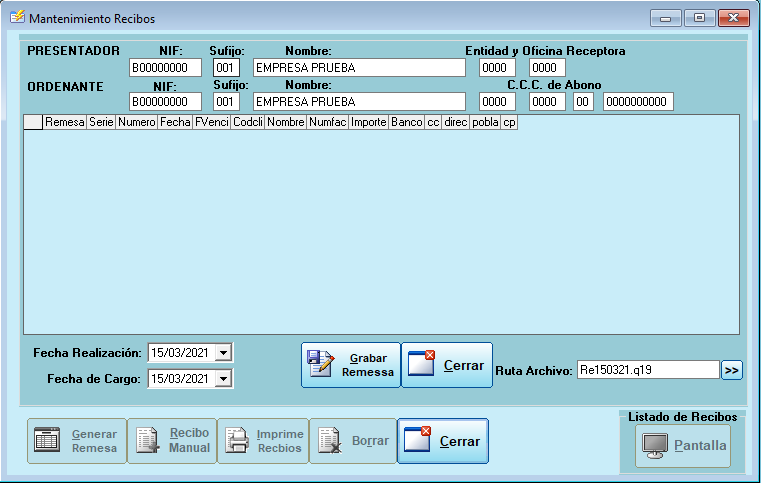Click the Borrar button
The height and width of the screenshot is (483, 761).
click(353, 441)
